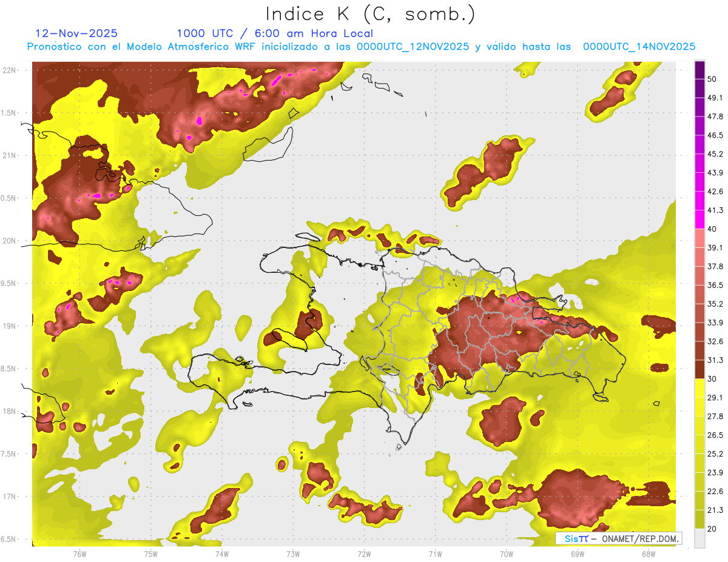
Task: Click the magenta color bar segment between 40 and 41.3
Action: [699, 219]
